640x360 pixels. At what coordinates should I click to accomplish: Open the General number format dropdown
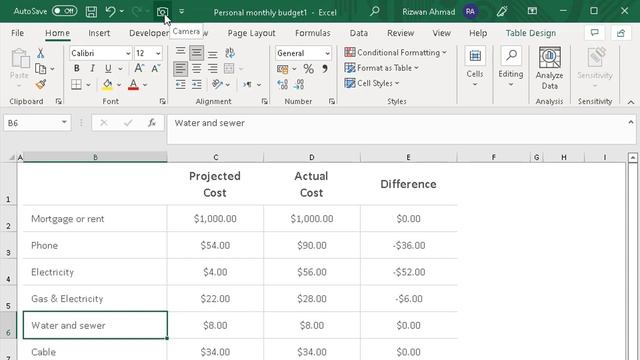pyautogui.click(x=327, y=53)
